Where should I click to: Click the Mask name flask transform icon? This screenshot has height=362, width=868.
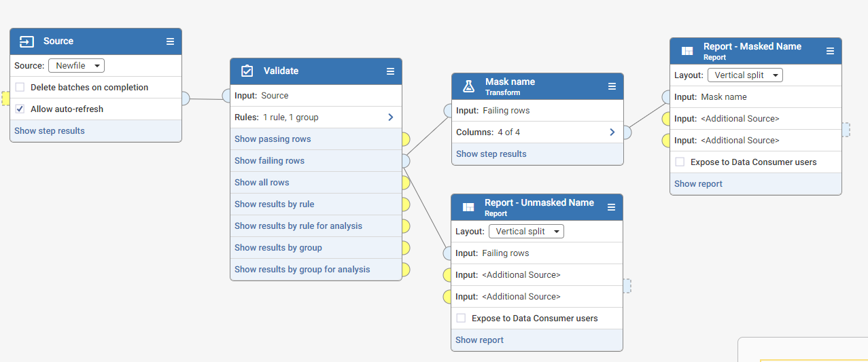pos(468,86)
